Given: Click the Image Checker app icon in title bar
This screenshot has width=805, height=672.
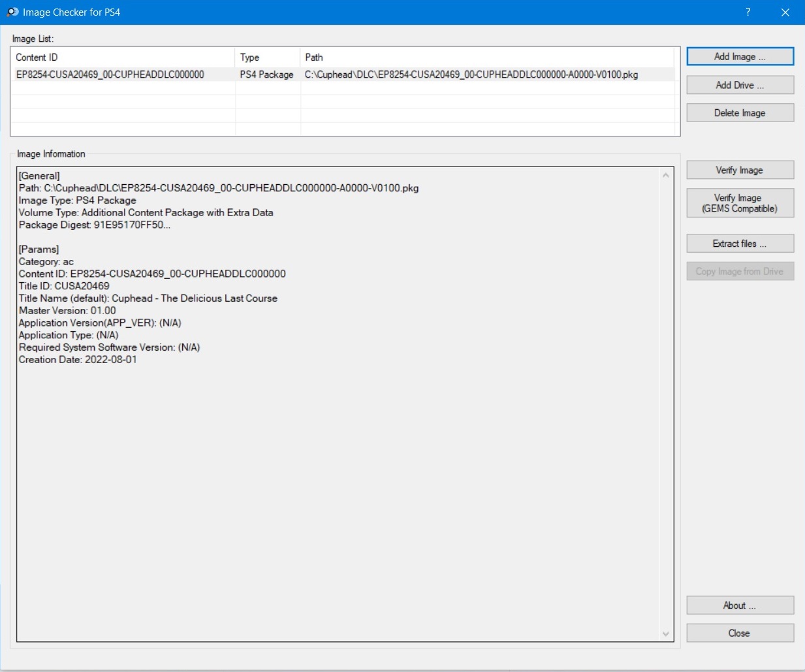Looking at the screenshot, I should (x=12, y=12).
